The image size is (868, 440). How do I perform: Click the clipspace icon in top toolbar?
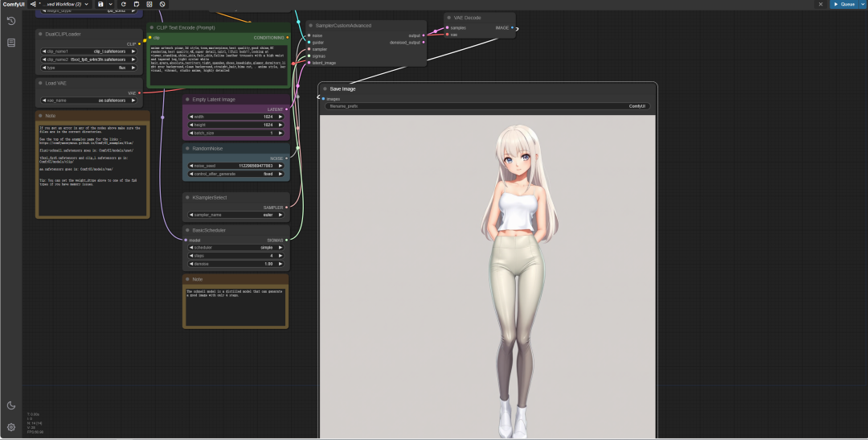coord(136,4)
